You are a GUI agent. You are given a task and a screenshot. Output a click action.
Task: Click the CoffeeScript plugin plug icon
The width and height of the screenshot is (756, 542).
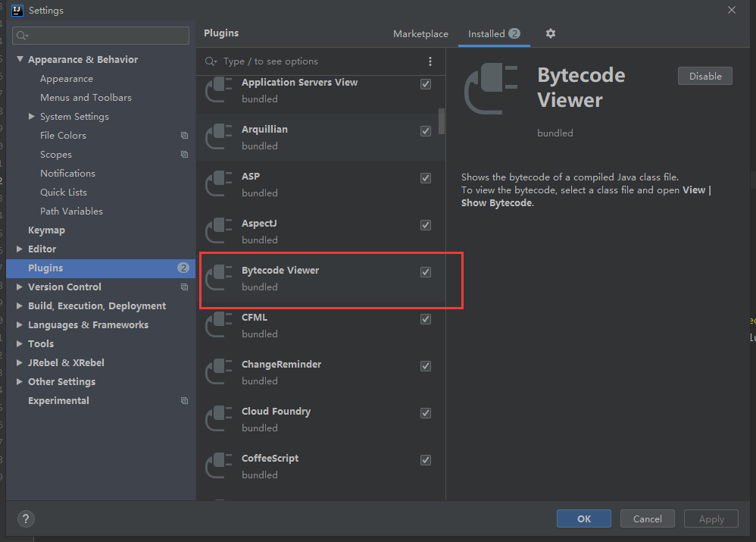coord(219,466)
